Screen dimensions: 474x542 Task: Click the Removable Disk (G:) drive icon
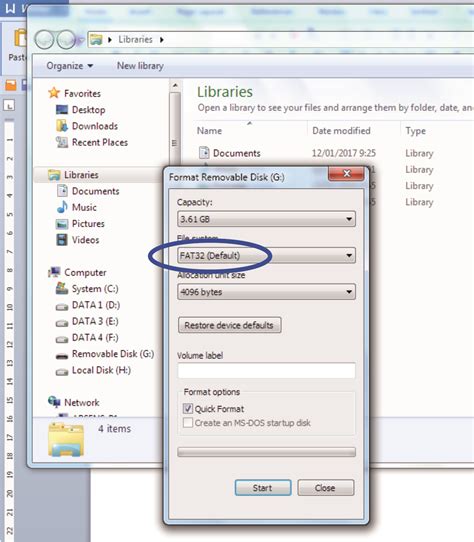(62, 356)
